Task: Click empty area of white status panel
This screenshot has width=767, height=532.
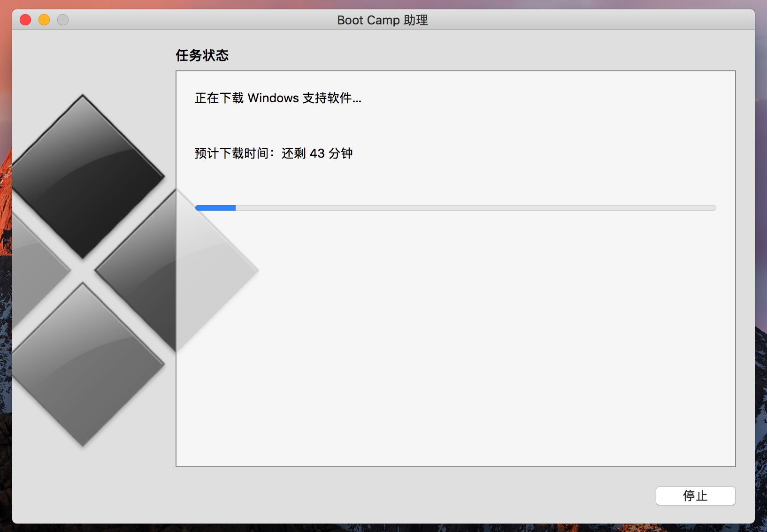Action: [x=469, y=352]
